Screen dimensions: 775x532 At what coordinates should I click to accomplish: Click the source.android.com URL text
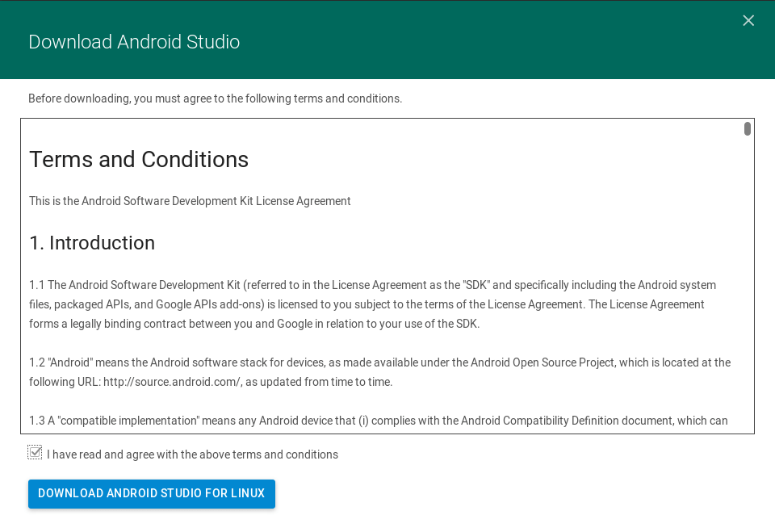[x=172, y=382]
